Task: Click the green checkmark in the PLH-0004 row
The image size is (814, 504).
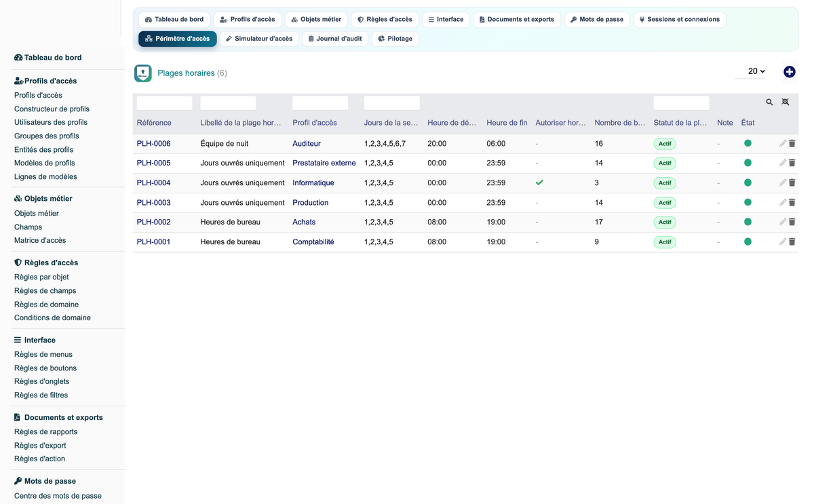Action: [539, 182]
